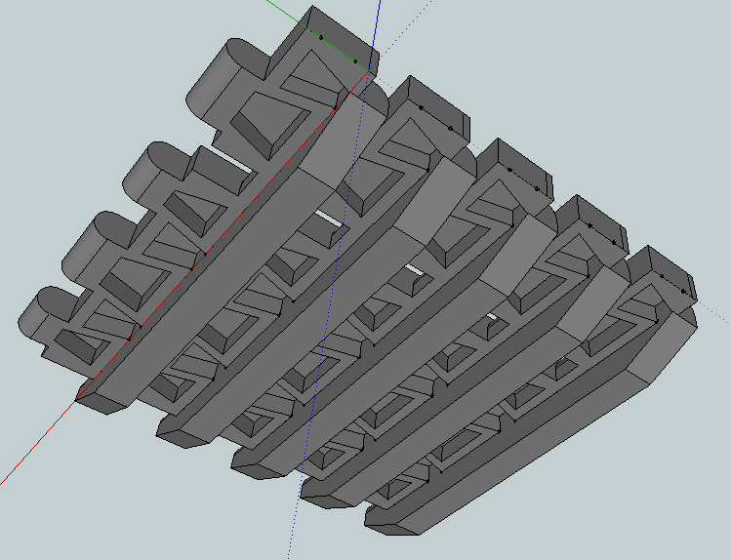The width and height of the screenshot is (731, 560).
Task: Select the front end of the rightmost long bar
Action: click(x=390, y=522)
